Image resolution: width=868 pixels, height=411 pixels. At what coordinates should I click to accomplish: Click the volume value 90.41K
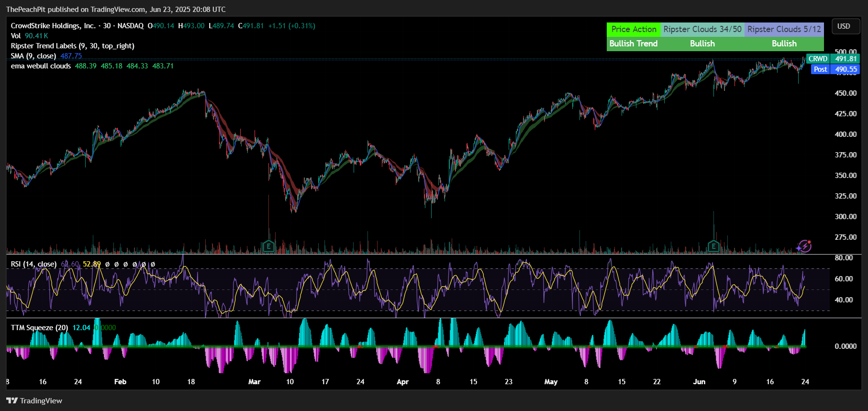coord(36,36)
